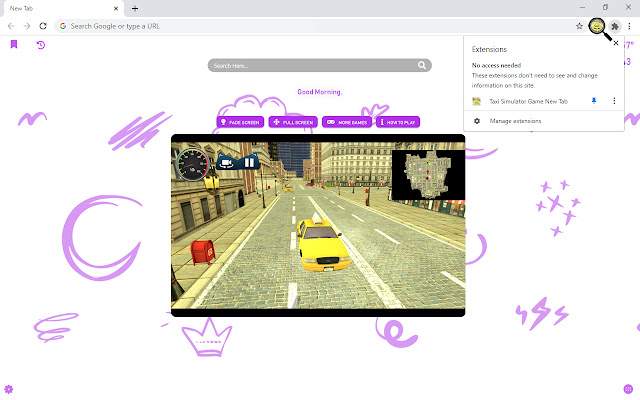Open more options for Taxi Simulator extension

(x=614, y=101)
